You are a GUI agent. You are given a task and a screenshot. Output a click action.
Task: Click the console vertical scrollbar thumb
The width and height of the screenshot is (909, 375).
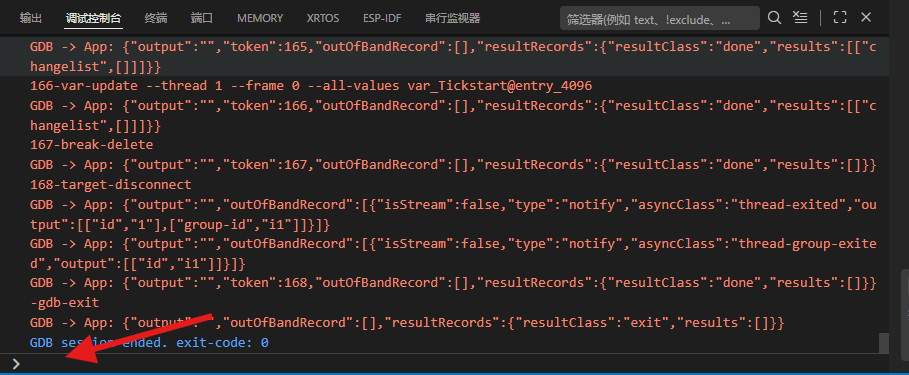pos(883,343)
